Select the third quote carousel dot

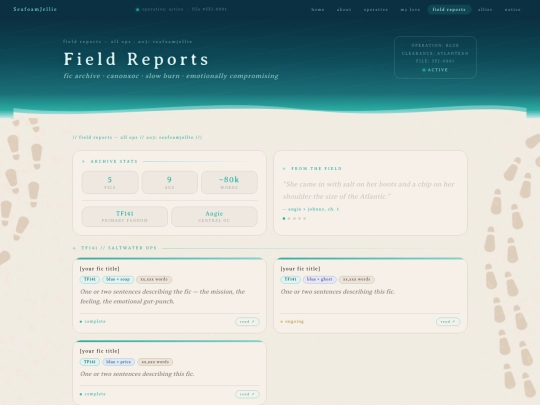pos(294,218)
